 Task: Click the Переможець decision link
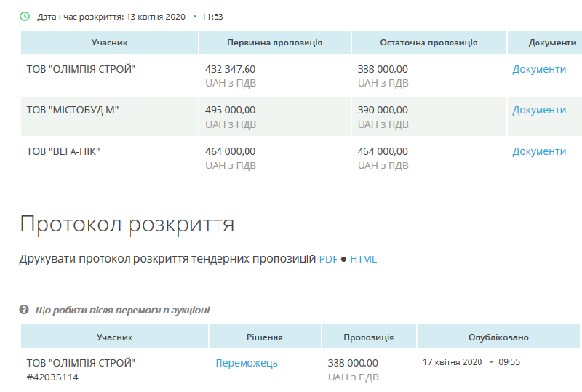[x=247, y=363]
